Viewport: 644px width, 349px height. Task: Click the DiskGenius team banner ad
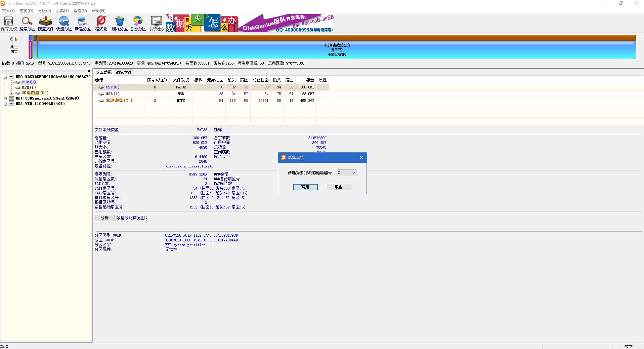point(286,23)
